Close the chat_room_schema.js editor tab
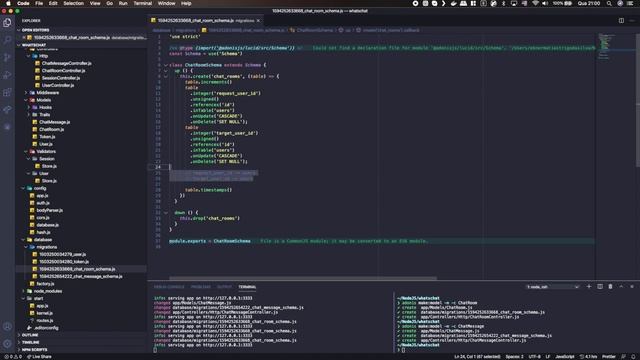Viewport: 640px width, 360px height. point(258,20)
